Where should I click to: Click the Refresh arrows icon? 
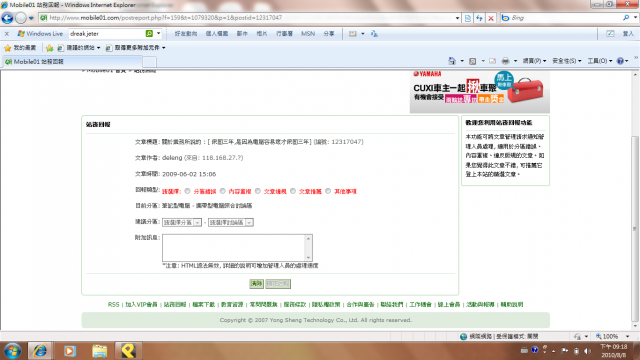coord(479,18)
